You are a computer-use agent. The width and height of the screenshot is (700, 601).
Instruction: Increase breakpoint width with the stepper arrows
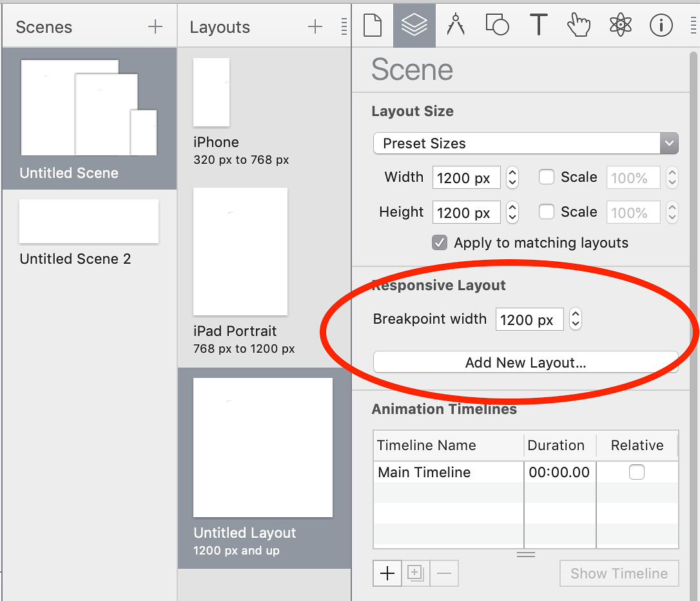click(x=575, y=315)
